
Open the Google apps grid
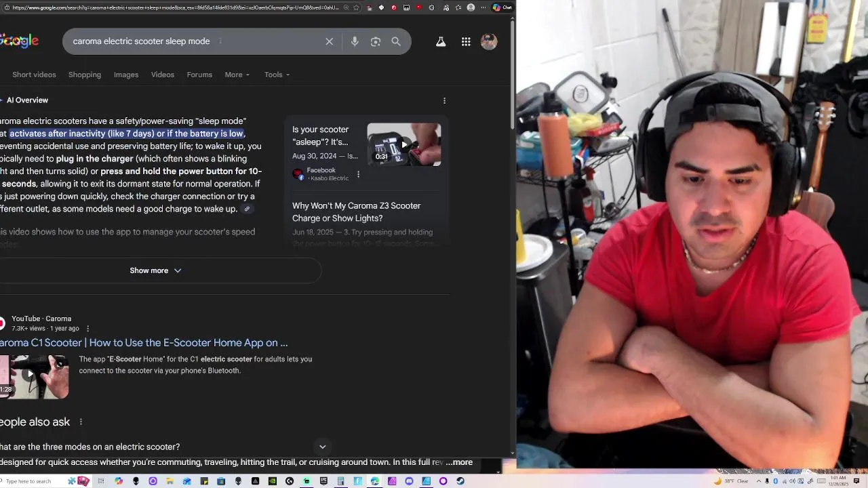pos(466,41)
